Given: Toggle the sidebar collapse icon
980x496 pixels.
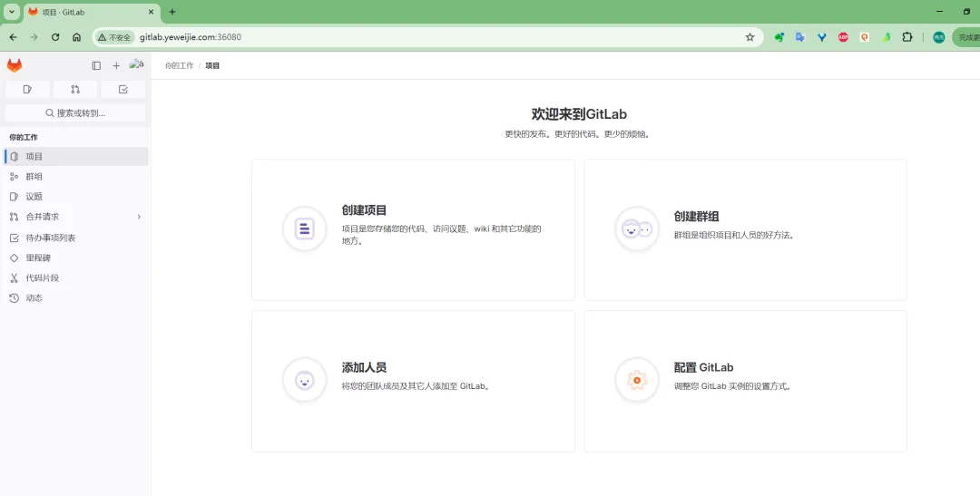Looking at the screenshot, I should [x=96, y=65].
